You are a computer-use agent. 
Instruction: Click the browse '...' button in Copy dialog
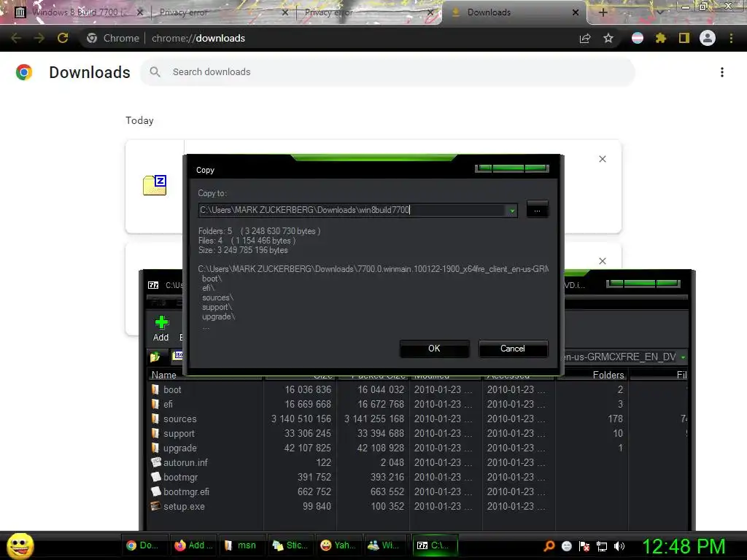coord(537,210)
